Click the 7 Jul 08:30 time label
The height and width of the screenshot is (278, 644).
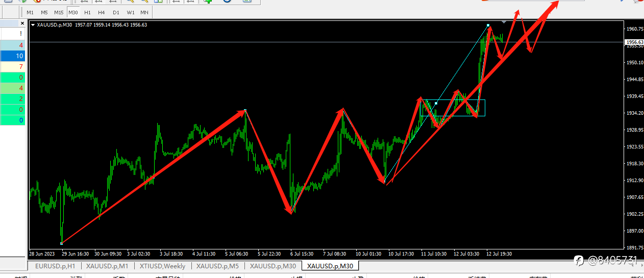pos(335,254)
